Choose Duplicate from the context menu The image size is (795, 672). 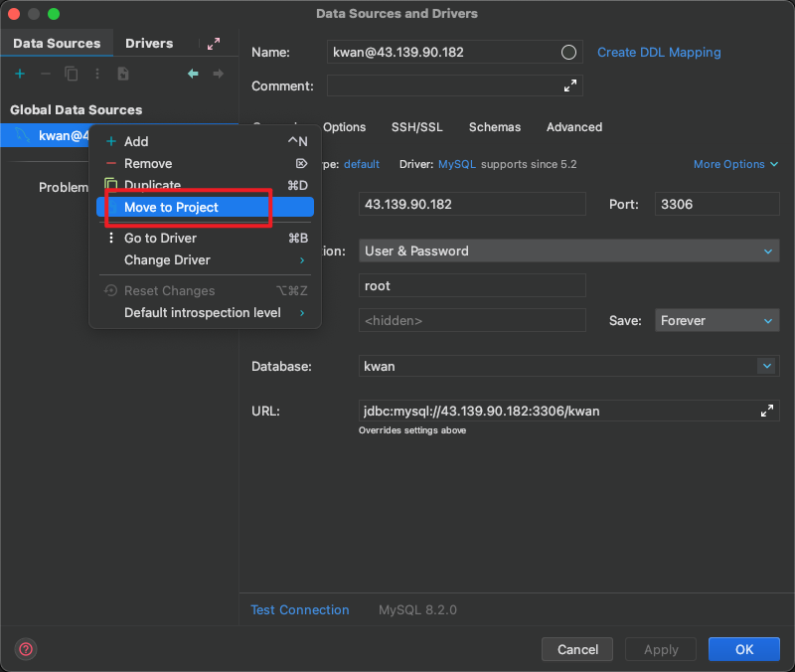click(205, 185)
